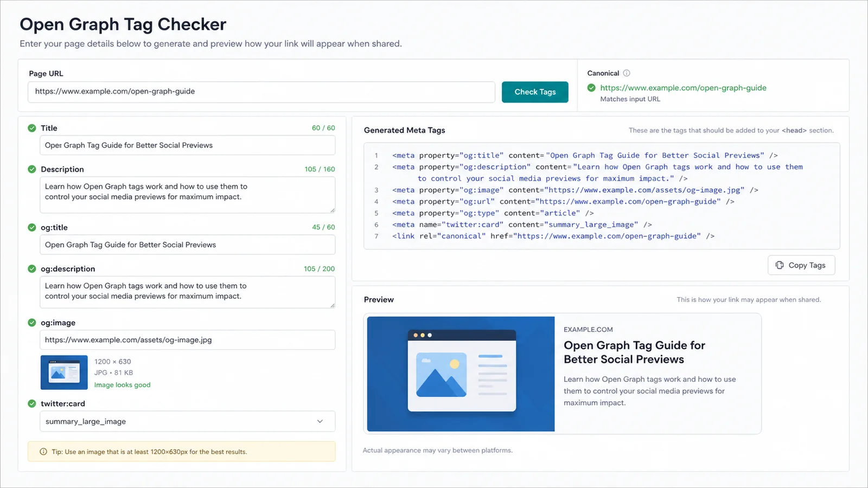The width and height of the screenshot is (868, 488).
Task: Click the preview card title text
Action: point(634,352)
